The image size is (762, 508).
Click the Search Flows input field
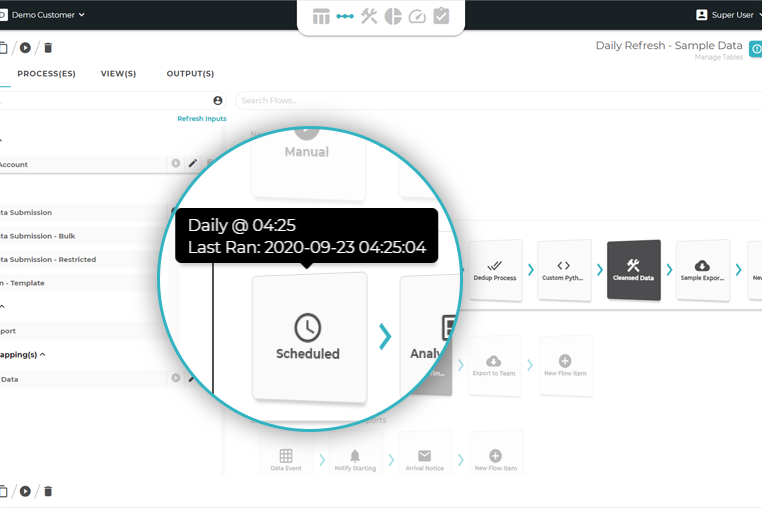pos(400,100)
